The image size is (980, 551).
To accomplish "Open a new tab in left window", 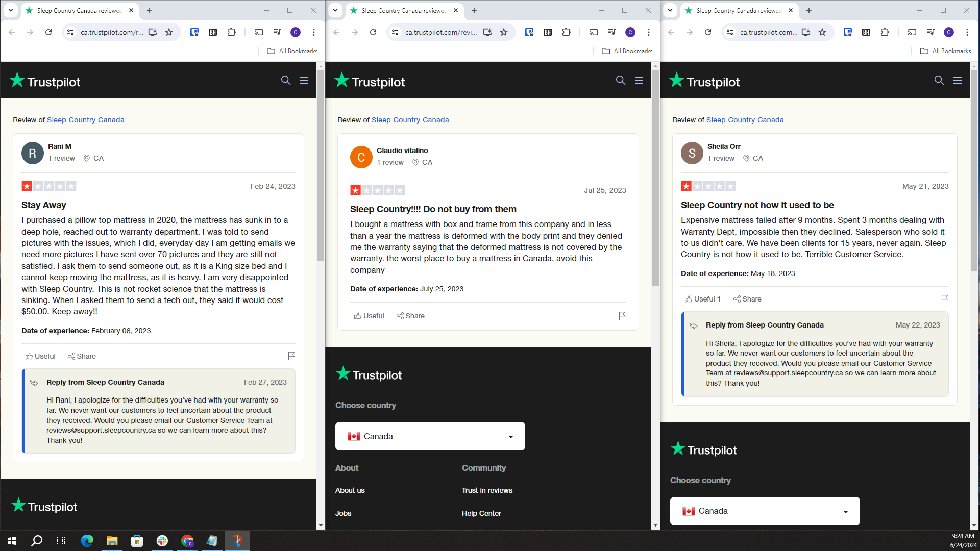I will pyautogui.click(x=150, y=10).
